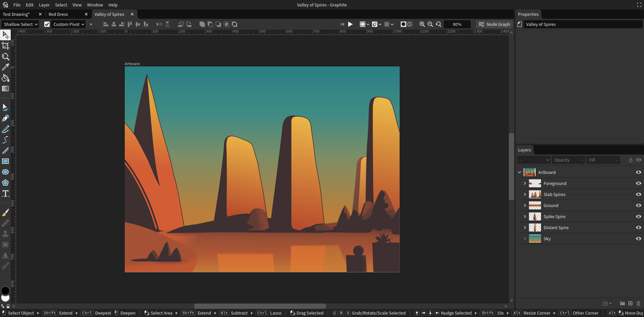This screenshot has width=644, height=317.
Task: Select the Eyedropper tool
Action: pos(5,67)
